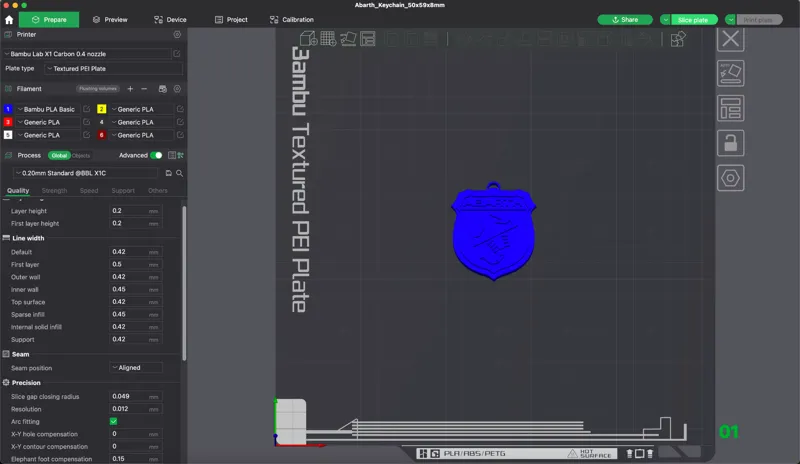Click the plate lock icon

pos(731,143)
